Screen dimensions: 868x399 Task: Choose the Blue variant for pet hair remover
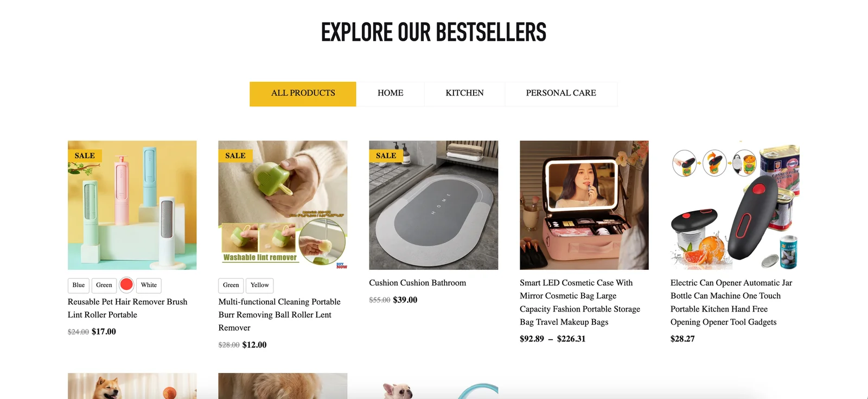(x=79, y=286)
